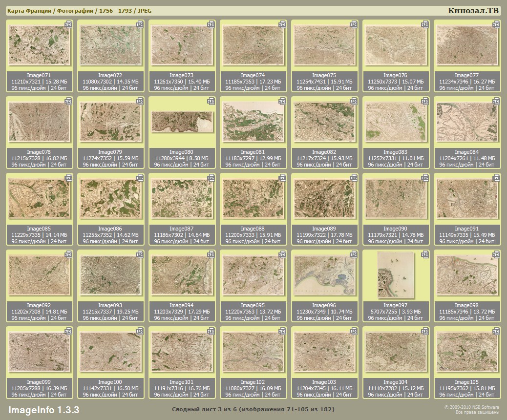This screenshot has width=507, height=420.
Task: Click the JPG icon on Image084
Action: [496, 101]
